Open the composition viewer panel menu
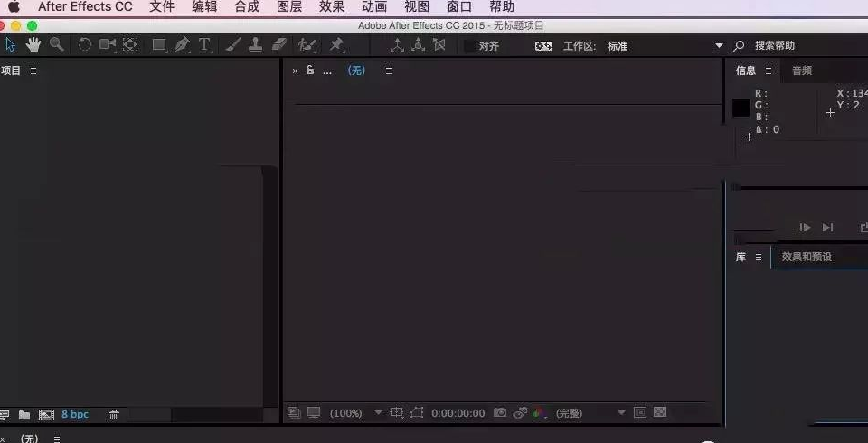This screenshot has height=443, width=868. coord(389,71)
